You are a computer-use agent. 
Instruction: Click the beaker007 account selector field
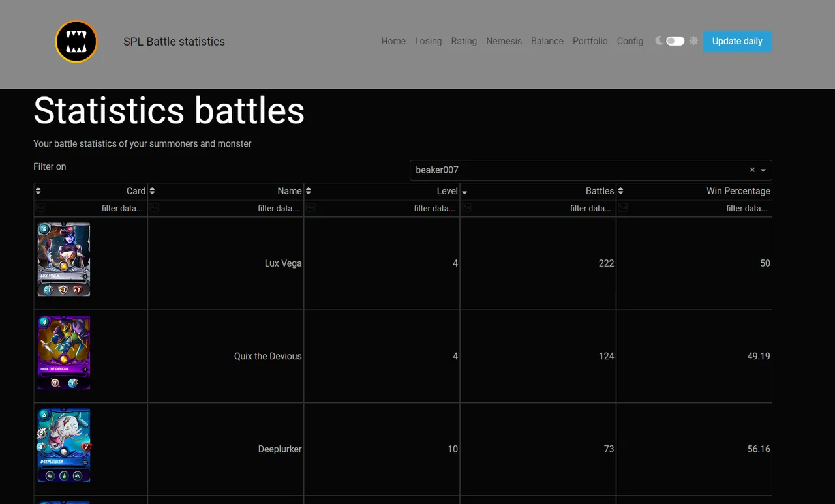tap(590, 170)
